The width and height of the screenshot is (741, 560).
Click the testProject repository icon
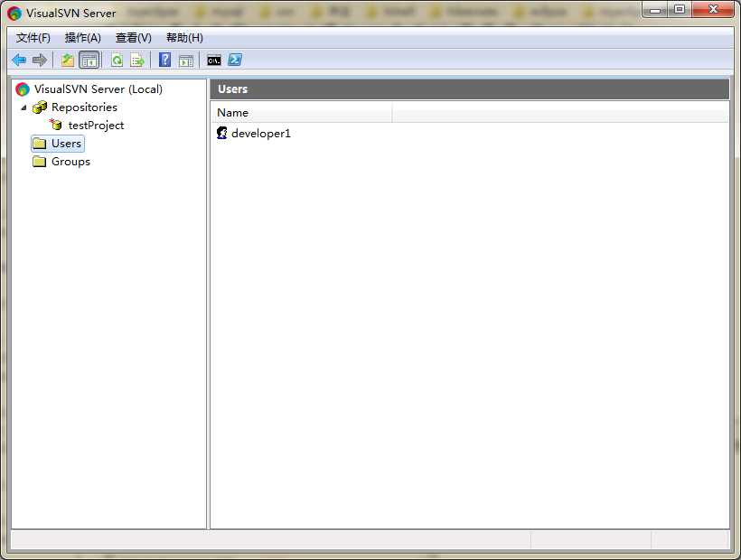pos(56,125)
